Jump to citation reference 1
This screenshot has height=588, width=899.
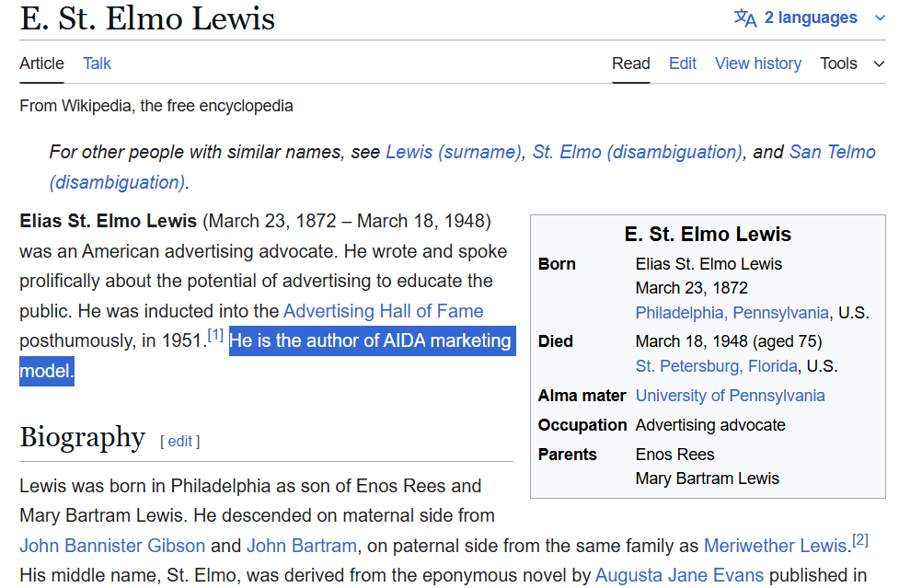[x=215, y=335]
